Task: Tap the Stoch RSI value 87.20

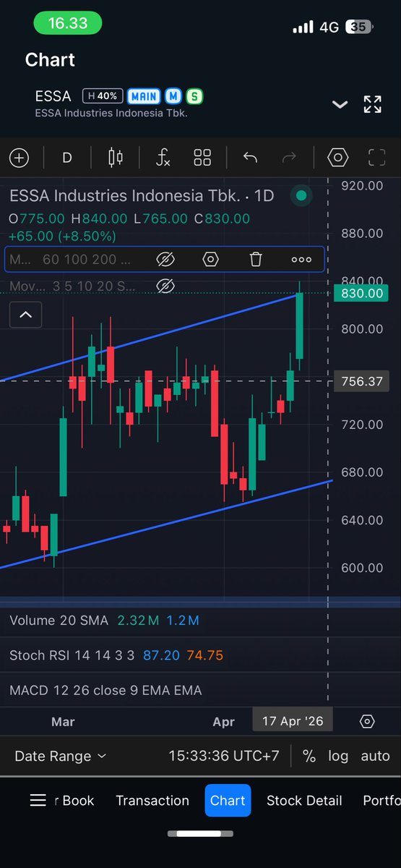Action: pyautogui.click(x=161, y=655)
